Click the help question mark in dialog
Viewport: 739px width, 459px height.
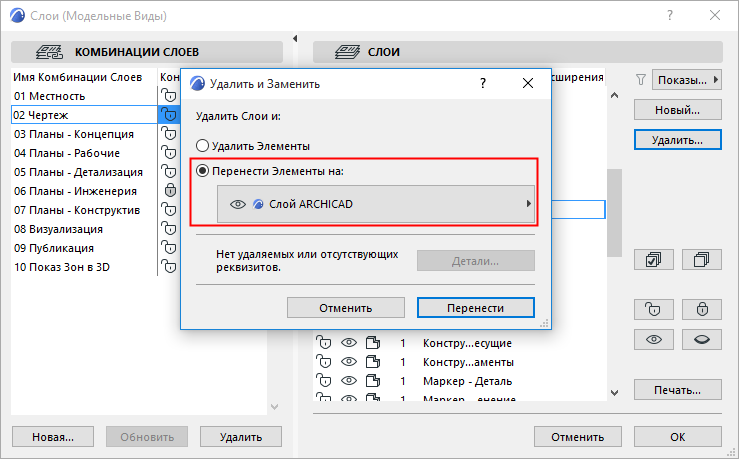[484, 84]
